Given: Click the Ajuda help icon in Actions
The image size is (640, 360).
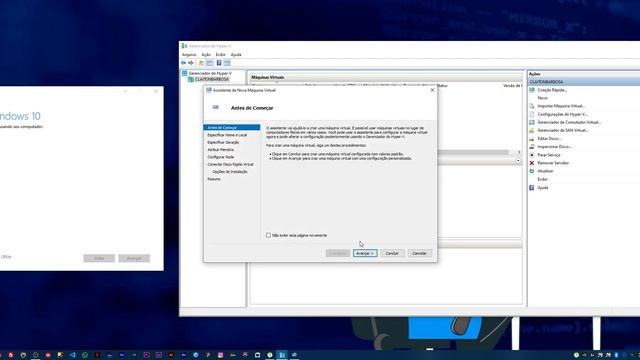Looking at the screenshot, I should pyautogui.click(x=532, y=188).
